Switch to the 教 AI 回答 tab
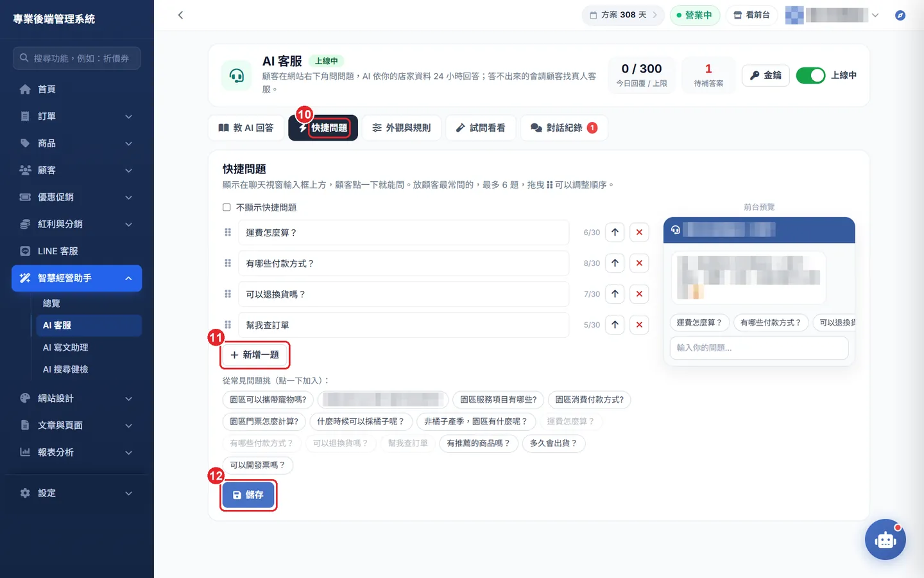 pos(246,128)
